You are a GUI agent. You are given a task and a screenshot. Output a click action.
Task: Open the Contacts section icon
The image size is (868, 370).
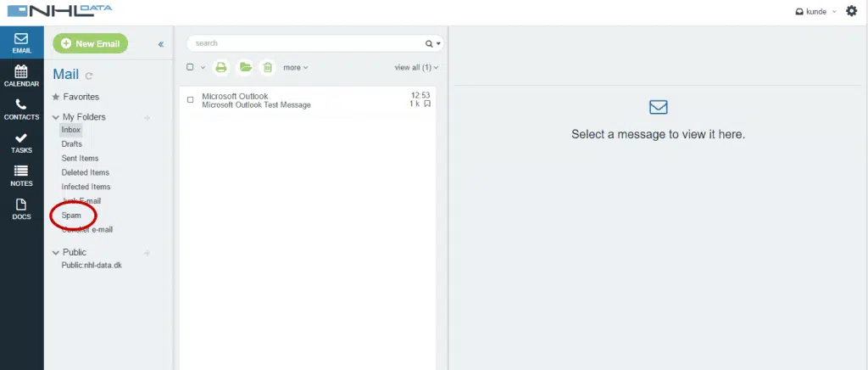click(21, 109)
